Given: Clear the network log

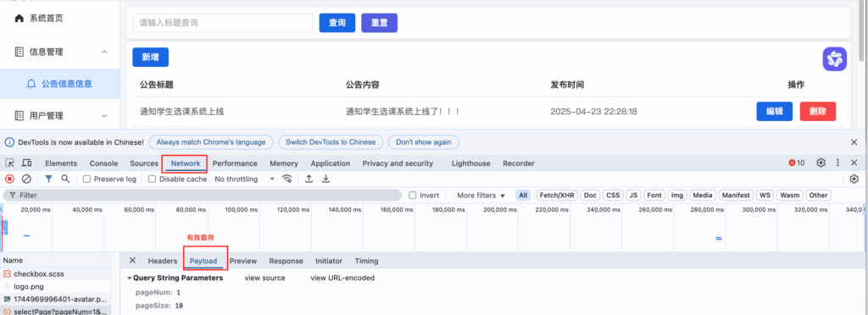Looking at the screenshot, I should tap(26, 179).
